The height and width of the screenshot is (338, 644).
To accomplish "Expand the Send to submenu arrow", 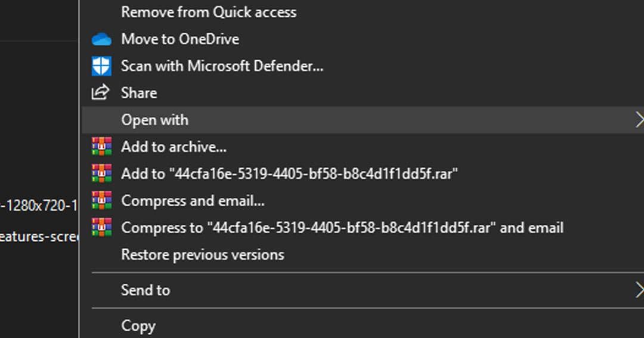I will tap(639, 290).
